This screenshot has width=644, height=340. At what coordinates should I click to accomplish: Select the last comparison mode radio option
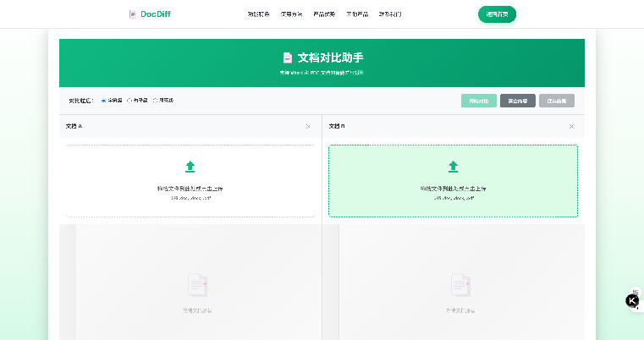(155, 100)
